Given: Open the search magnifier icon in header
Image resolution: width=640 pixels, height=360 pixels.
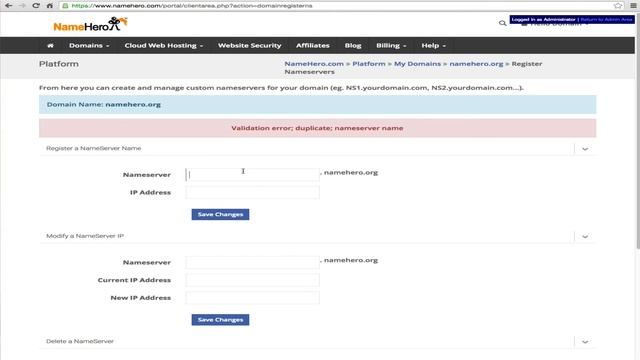Looking at the screenshot, I should point(502,23).
